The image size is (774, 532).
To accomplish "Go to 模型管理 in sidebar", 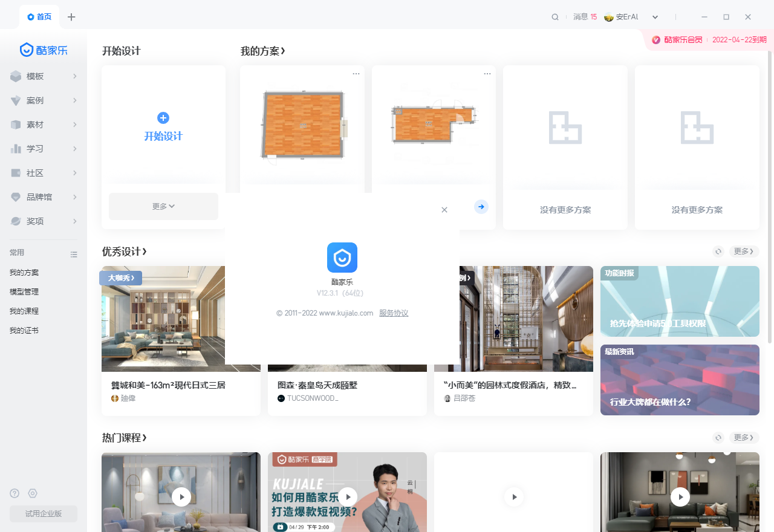I will point(24,291).
